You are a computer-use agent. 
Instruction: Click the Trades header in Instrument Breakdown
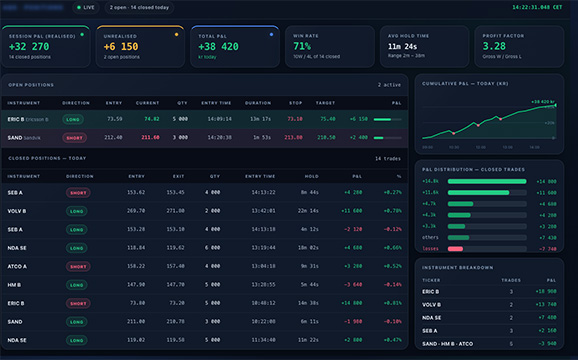(x=511, y=280)
